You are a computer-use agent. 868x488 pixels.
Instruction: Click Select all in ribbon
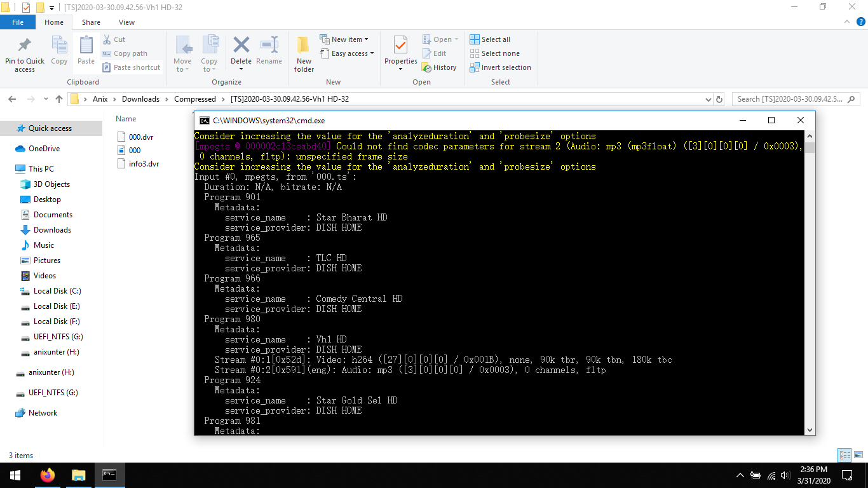490,39
